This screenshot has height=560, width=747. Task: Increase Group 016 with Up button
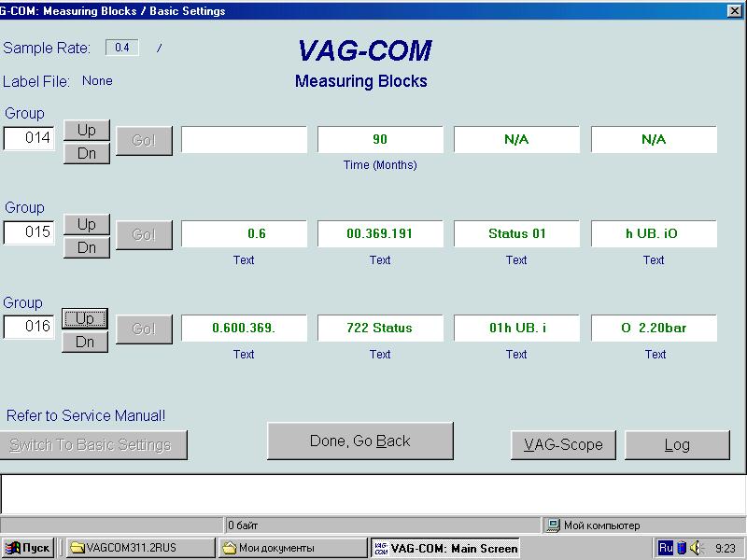[x=86, y=319]
